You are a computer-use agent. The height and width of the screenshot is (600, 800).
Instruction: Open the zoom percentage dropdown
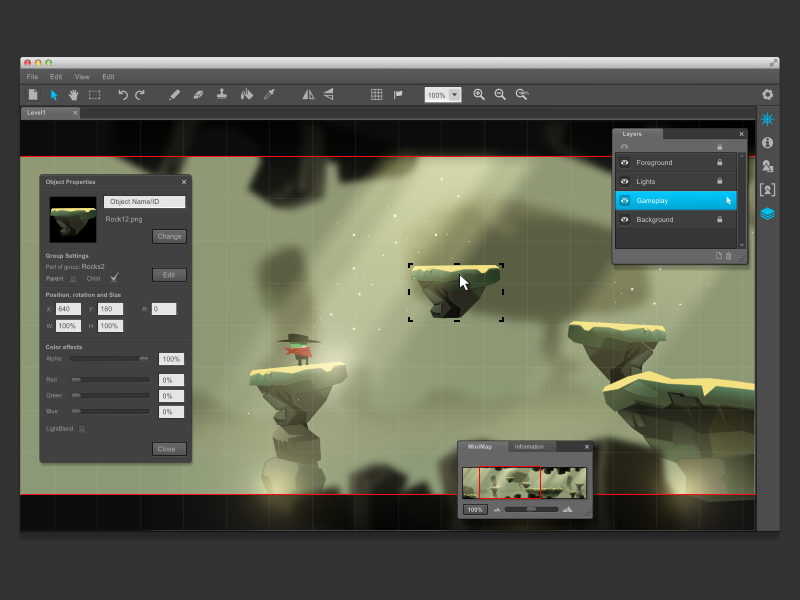coord(455,95)
